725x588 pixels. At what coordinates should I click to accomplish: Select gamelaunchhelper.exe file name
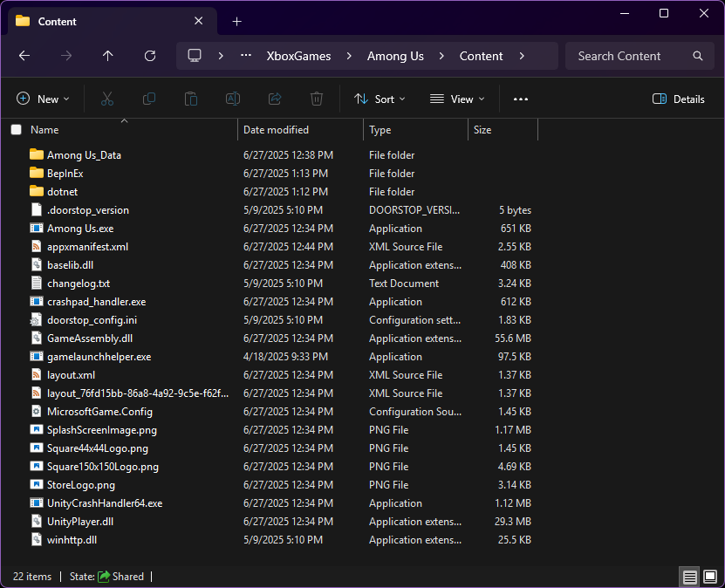coord(99,357)
